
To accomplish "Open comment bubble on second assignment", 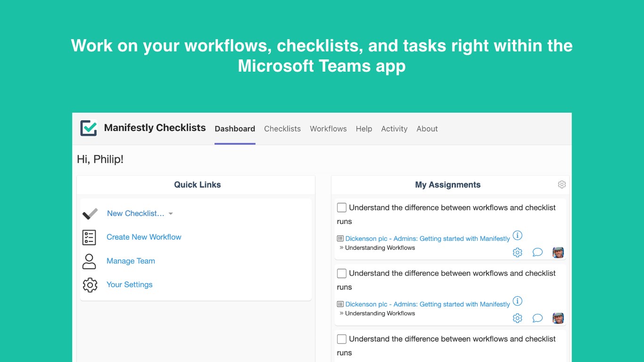I will [x=537, y=318].
